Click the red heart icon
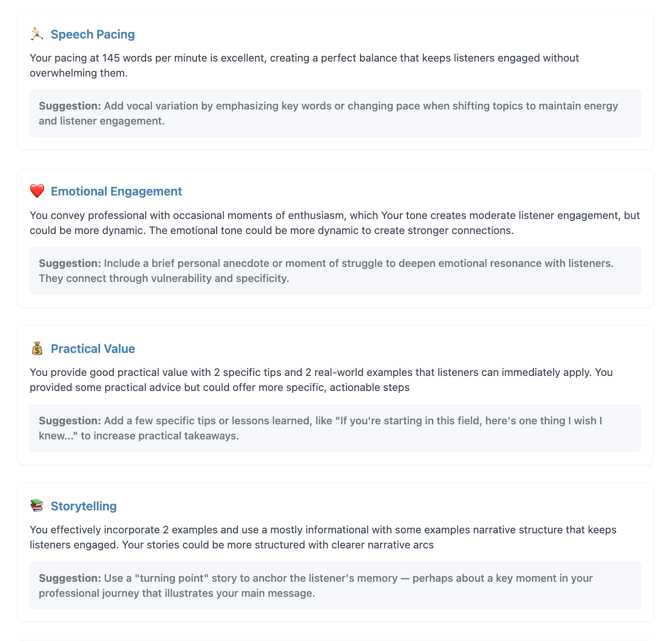Image resolution: width=672 pixels, height=641 pixels. (x=37, y=191)
